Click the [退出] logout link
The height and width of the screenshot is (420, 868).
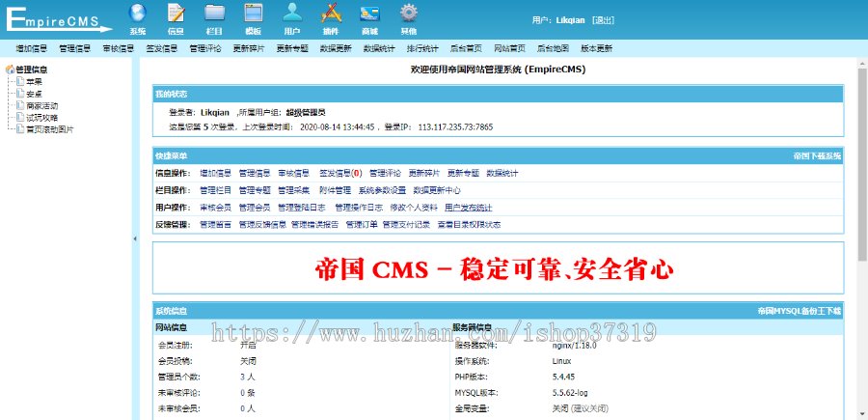click(604, 20)
